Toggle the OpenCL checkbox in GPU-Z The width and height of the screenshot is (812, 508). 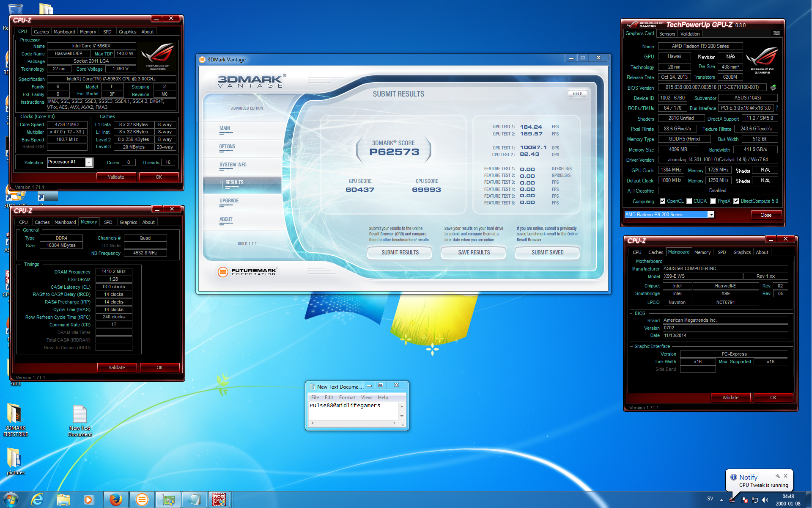pos(663,201)
